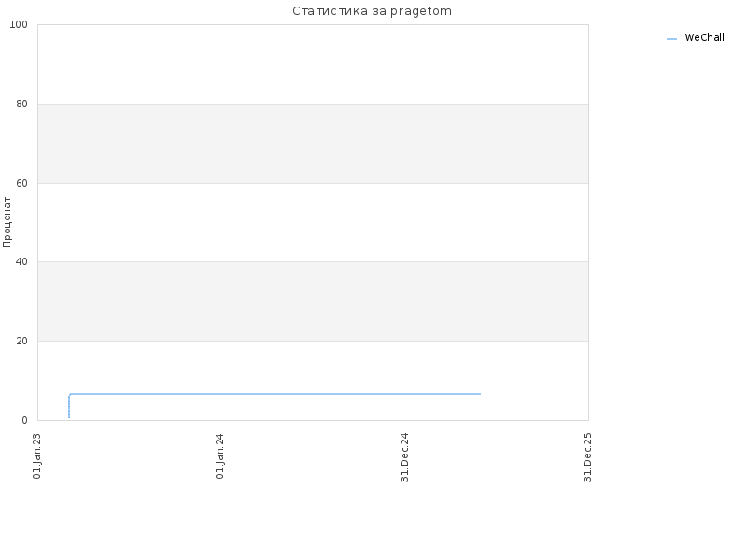The height and width of the screenshot is (560, 747).
Task: Click the 60 y-axis tick label
Action: pyautogui.click(x=21, y=183)
